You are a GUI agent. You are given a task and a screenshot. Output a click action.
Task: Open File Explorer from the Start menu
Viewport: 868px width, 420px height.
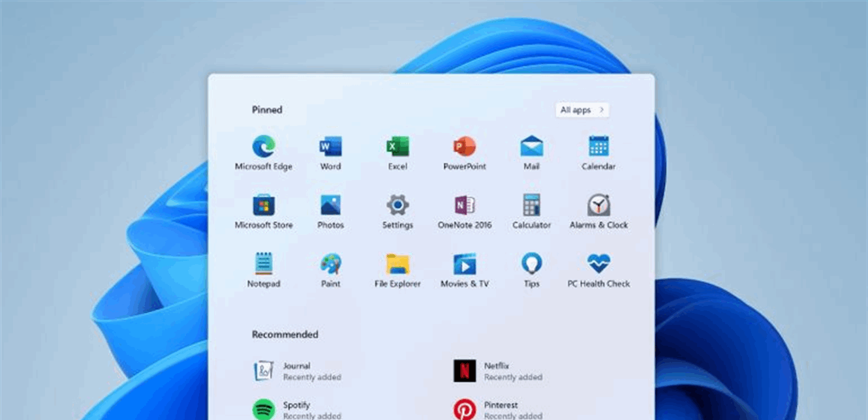[x=397, y=266]
